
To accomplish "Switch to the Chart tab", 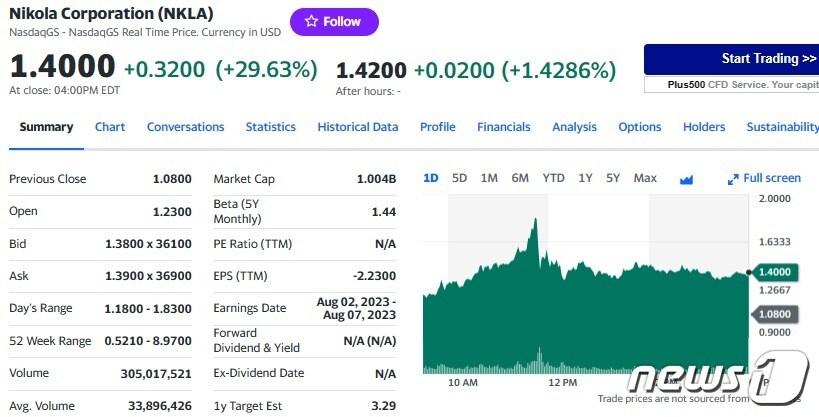I will coord(110,127).
